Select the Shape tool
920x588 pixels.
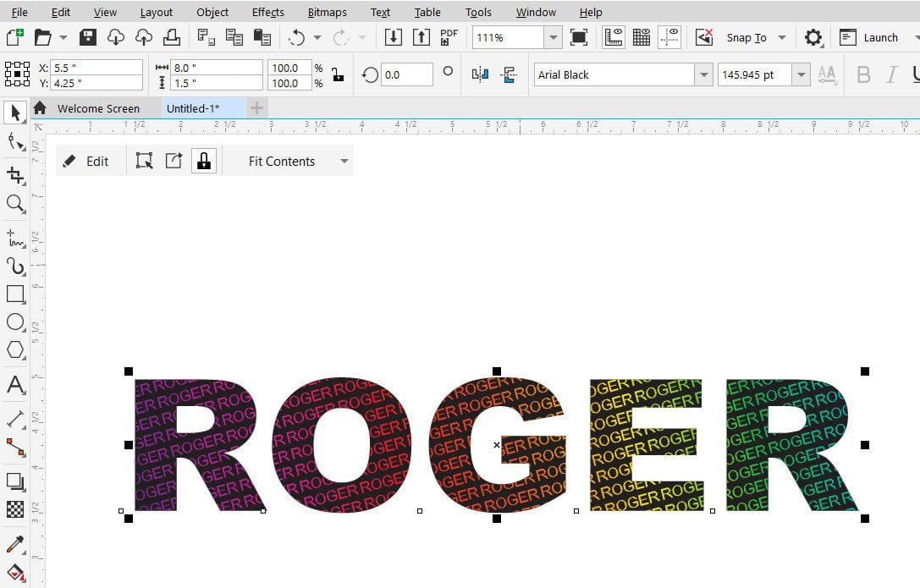[x=14, y=141]
